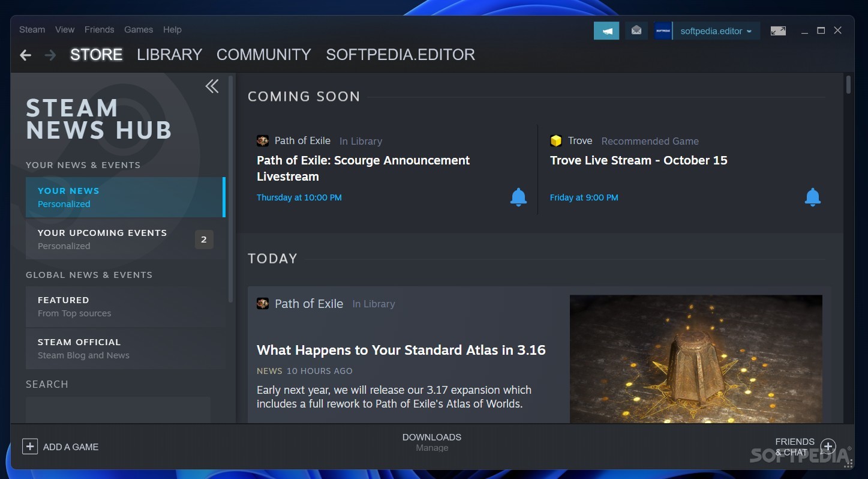Switch to the STORE tab
Image resolution: width=868 pixels, height=479 pixels.
(96, 55)
